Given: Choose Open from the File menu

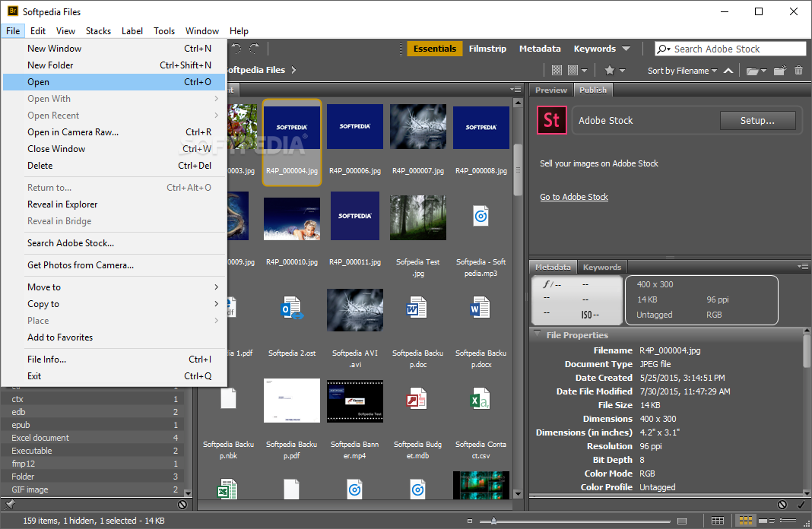Looking at the screenshot, I should coord(114,82).
